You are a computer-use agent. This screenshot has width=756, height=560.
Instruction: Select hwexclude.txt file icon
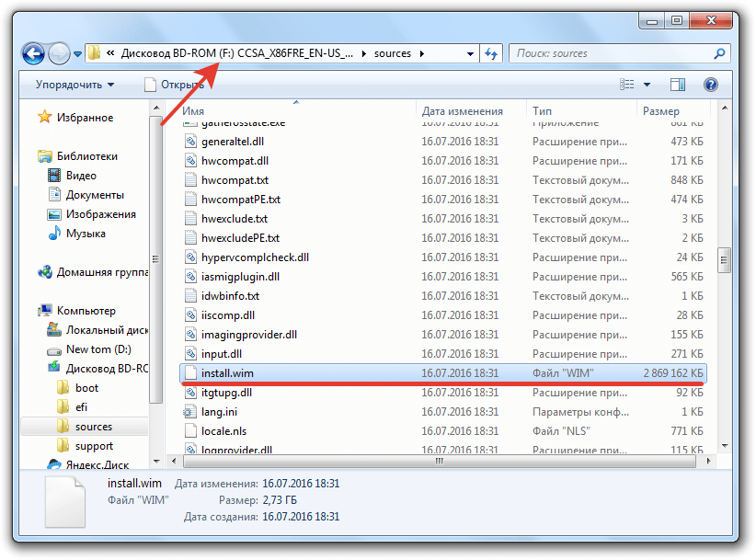[191, 218]
